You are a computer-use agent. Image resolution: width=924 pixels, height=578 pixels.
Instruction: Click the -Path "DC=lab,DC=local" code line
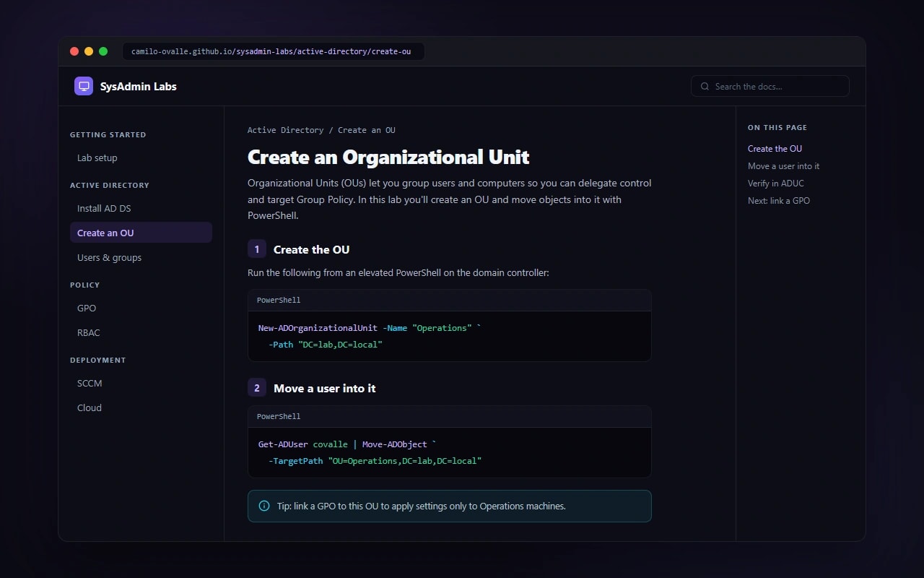[326, 345]
